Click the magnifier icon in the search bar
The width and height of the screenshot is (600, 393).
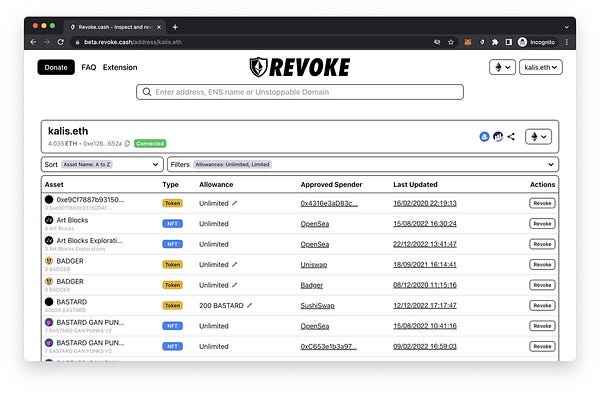(147, 92)
